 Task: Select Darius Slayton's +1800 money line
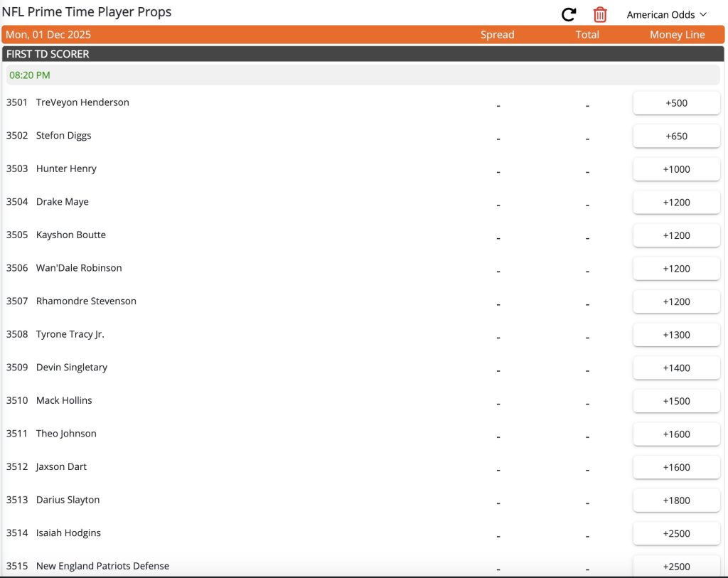click(676, 500)
